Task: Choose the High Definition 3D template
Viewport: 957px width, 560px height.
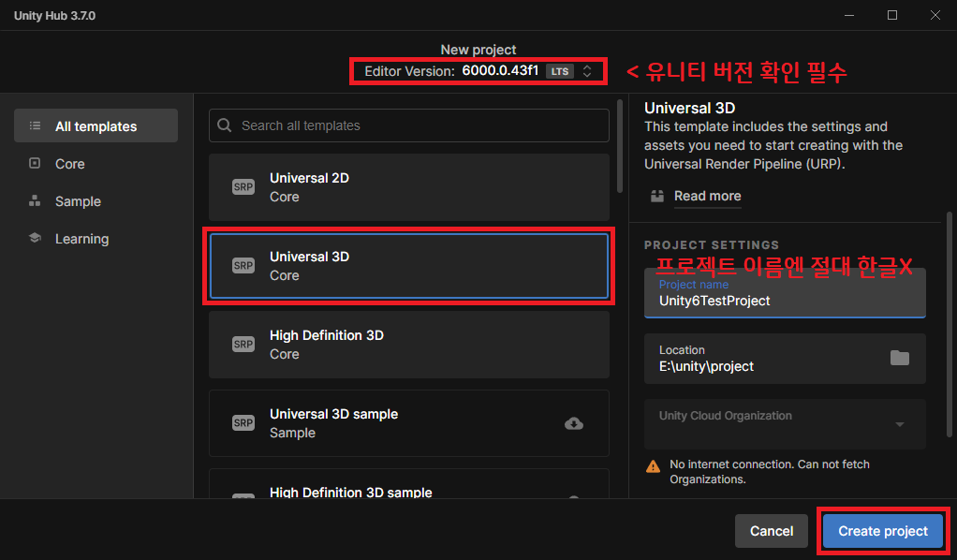Action: (x=409, y=345)
